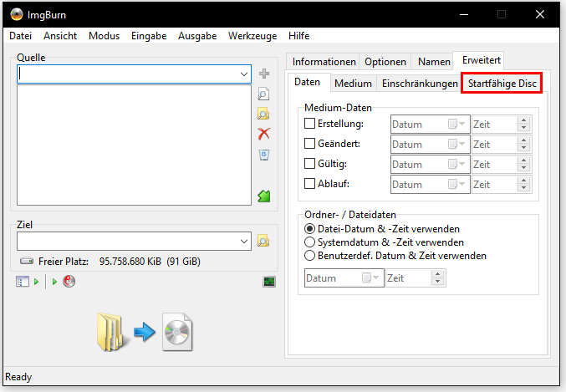The width and height of the screenshot is (566, 392).
Task: Open the Ansicht menu
Action: tap(60, 36)
